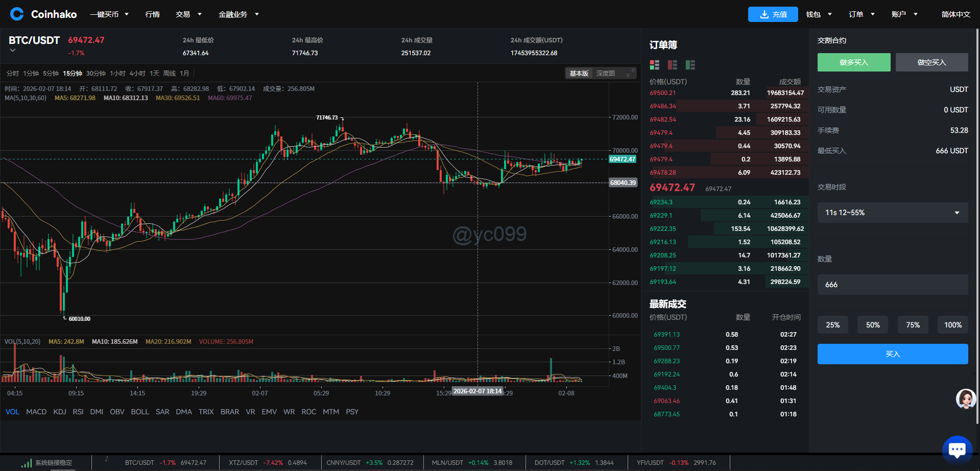Expand the 钱包 wallet menu
Image resolution: width=980 pixels, height=471 pixels.
pos(819,14)
